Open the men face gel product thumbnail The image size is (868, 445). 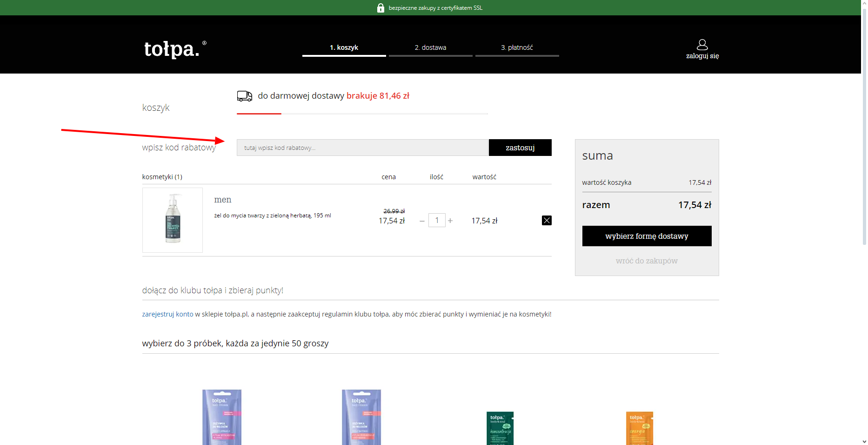click(173, 220)
